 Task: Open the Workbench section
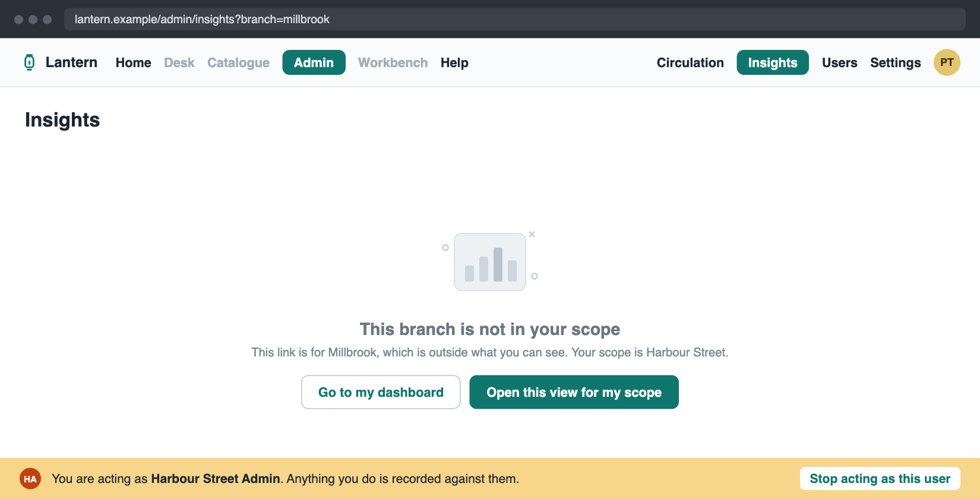click(x=393, y=62)
